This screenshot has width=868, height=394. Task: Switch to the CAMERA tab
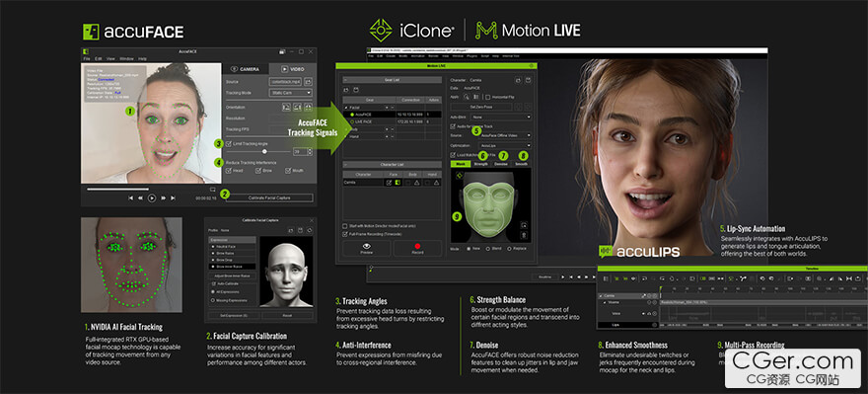click(246, 69)
